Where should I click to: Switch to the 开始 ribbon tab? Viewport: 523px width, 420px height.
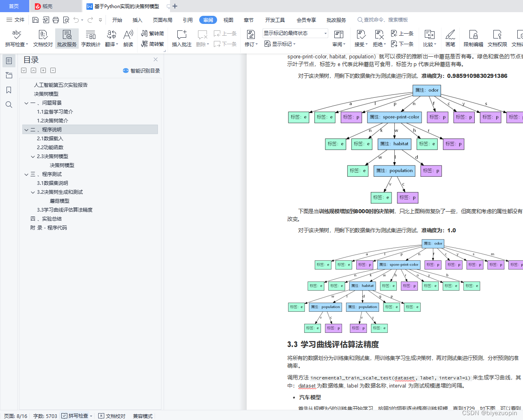(117, 20)
